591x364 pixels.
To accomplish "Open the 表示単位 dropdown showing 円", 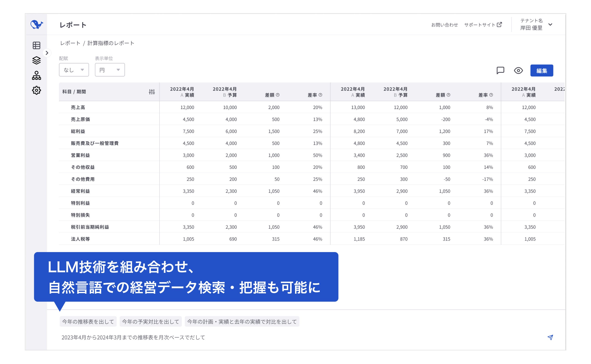I will (110, 70).
